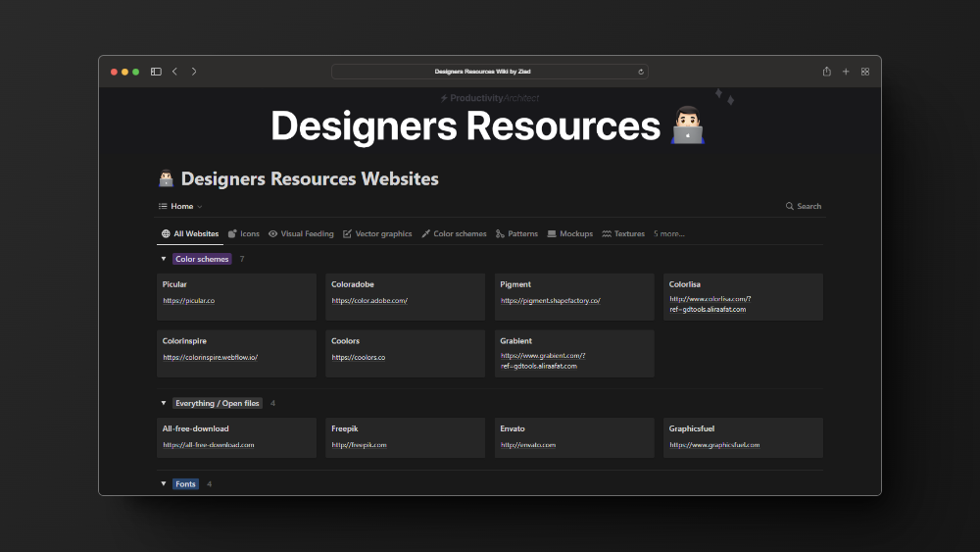Open the Freepik card title
The width and height of the screenshot is (980, 552).
(344, 428)
